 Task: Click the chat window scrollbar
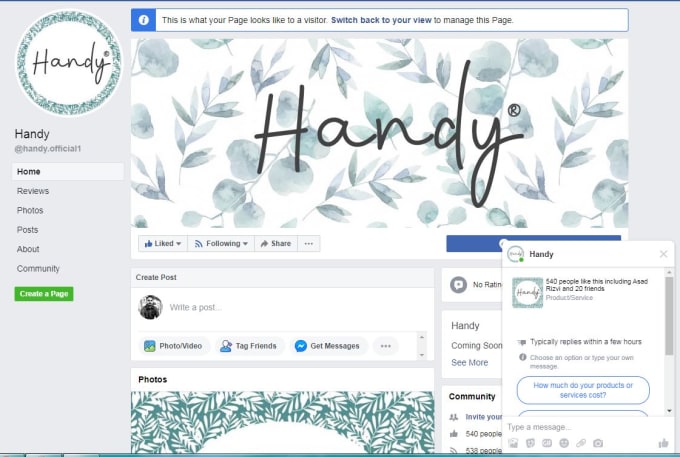click(x=669, y=317)
